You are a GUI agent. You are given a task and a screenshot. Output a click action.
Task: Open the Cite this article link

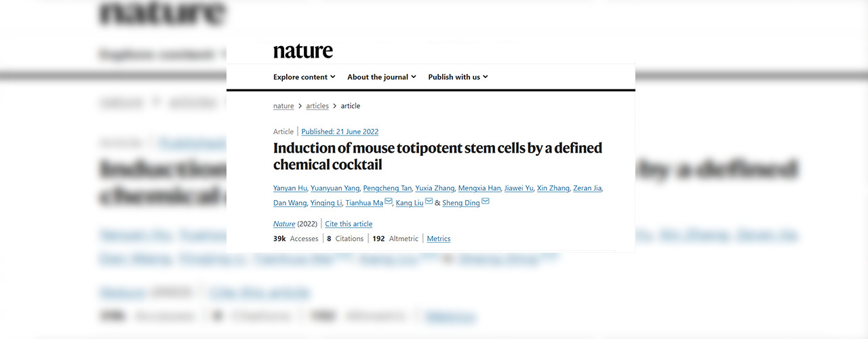pyautogui.click(x=349, y=224)
